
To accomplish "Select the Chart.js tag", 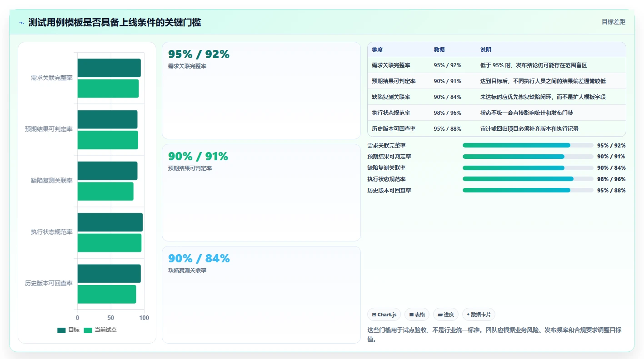I will click(x=384, y=315).
